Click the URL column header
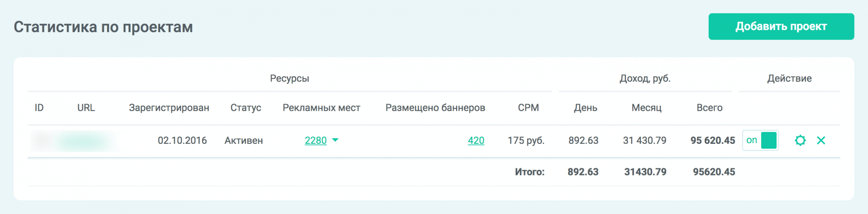Image resolution: width=868 pixels, height=214 pixels. [x=86, y=108]
